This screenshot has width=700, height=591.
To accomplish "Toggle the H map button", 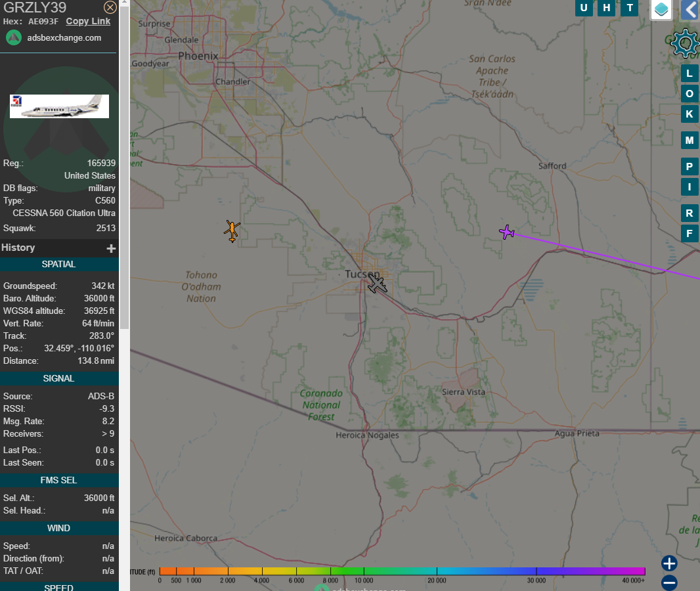I will pyautogui.click(x=606, y=8).
